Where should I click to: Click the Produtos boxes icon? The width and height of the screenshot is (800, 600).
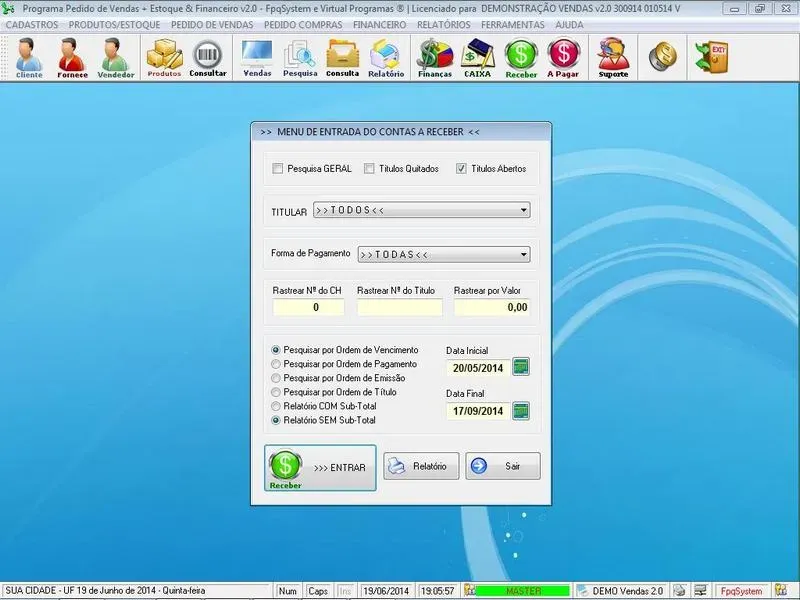click(x=164, y=58)
